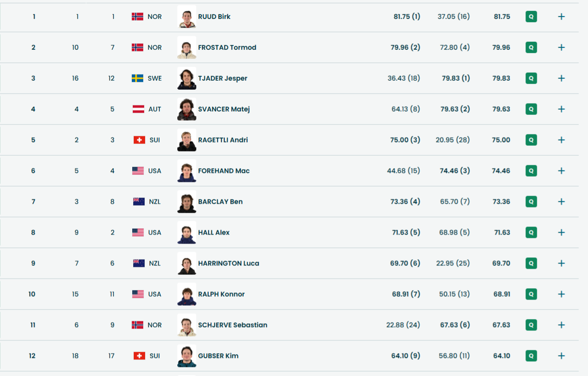Image resolution: width=588 pixels, height=376 pixels.
Task: Click the Austria flag for SVANCER Matej
Action: [138, 109]
